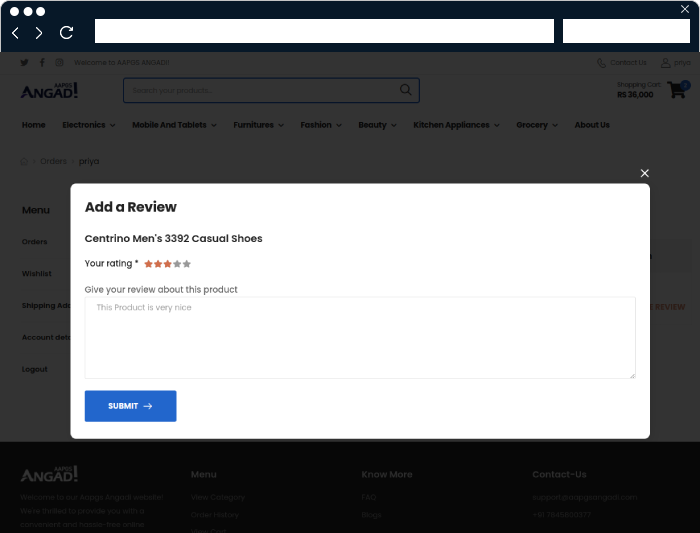700x533 pixels.
Task: Click the AAPGS Angadi header logo
Action: (49, 91)
